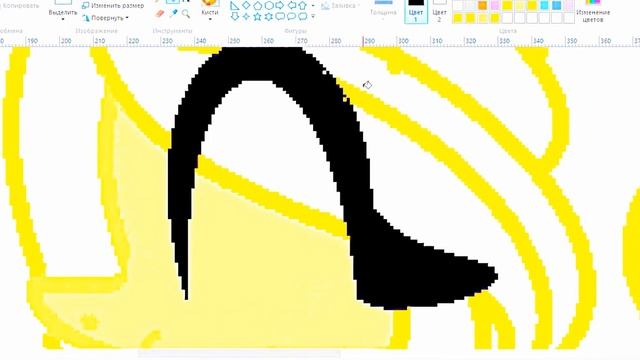Pick the pink palette swatch

(495, 5)
